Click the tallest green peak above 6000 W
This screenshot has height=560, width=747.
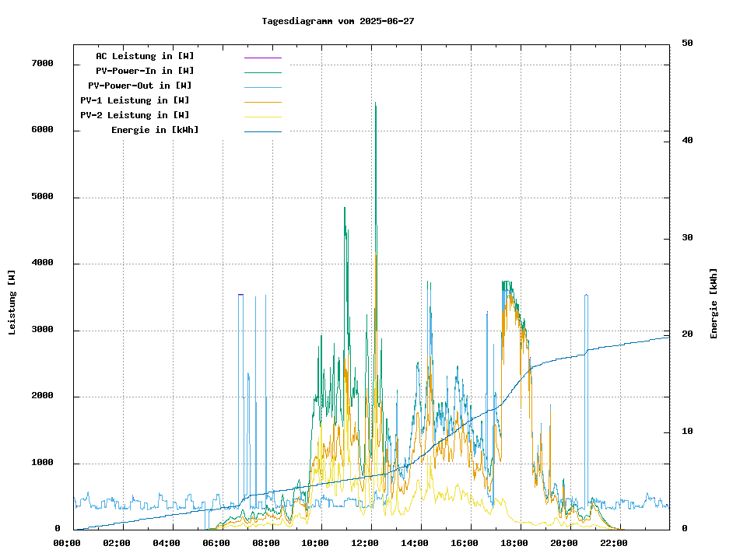(x=375, y=104)
